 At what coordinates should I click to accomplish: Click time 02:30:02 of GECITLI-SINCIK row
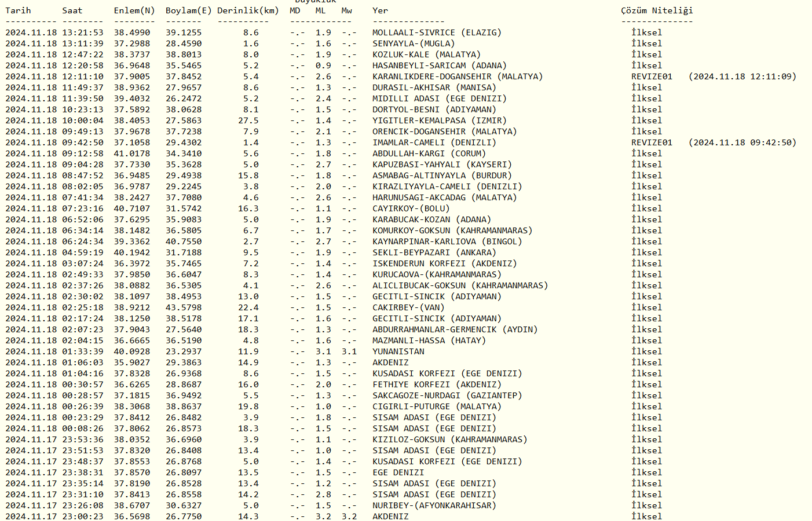pyautogui.click(x=83, y=296)
